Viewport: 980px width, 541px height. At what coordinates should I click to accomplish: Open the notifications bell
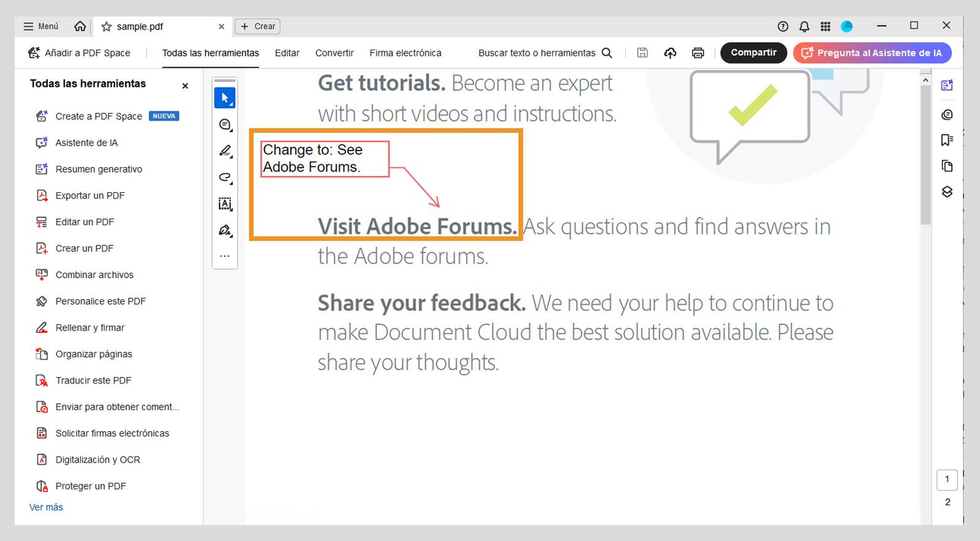804,26
